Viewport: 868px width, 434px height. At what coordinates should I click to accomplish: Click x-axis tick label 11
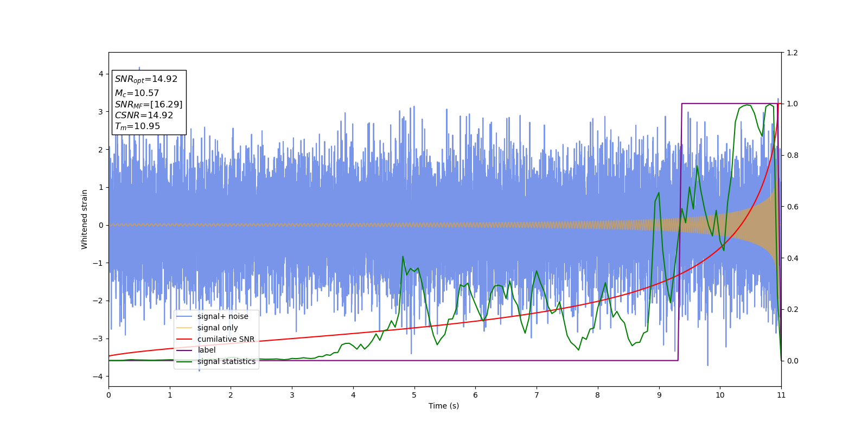[781, 395]
